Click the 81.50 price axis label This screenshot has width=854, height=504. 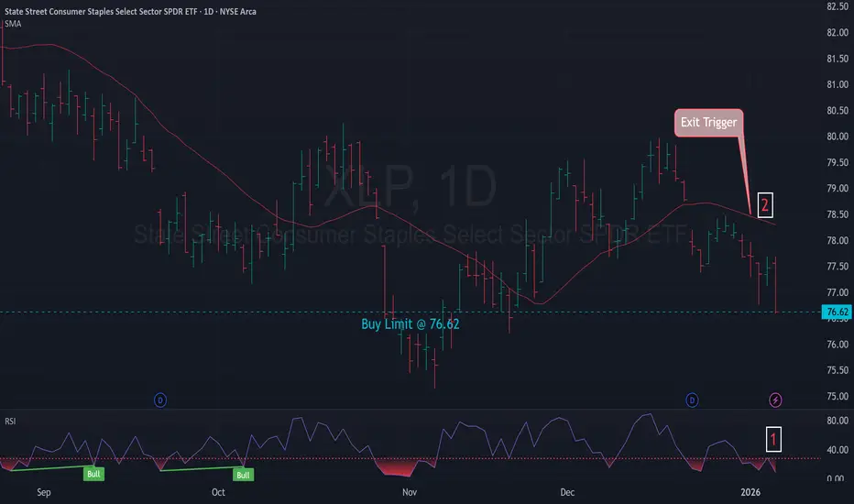tap(838, 59)
